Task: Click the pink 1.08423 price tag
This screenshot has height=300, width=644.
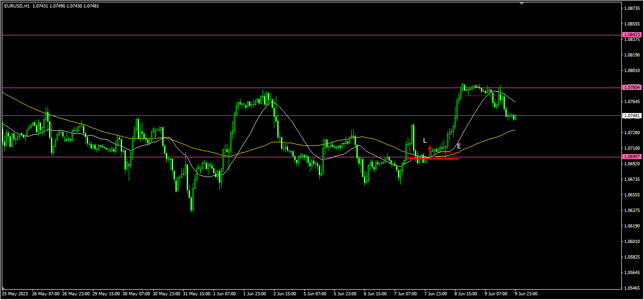Action: click(x=632, y=35)
